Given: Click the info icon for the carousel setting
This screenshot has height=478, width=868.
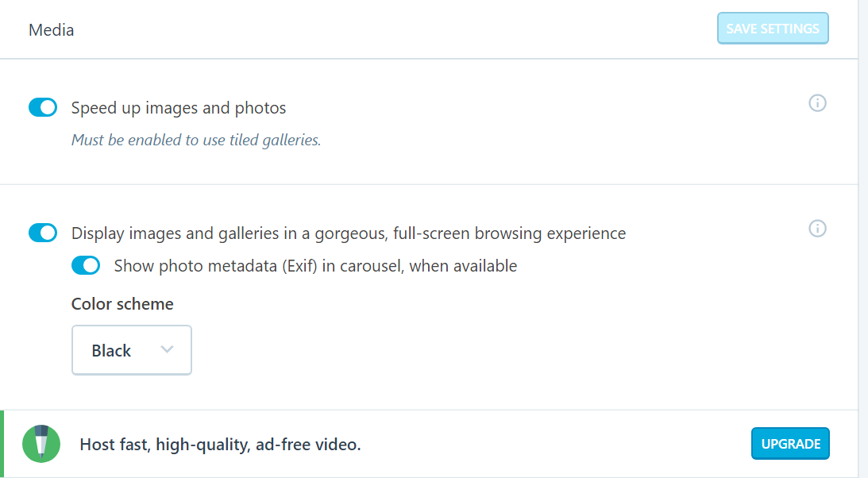Looking at the screenshot, I should (x=817, y=229).
